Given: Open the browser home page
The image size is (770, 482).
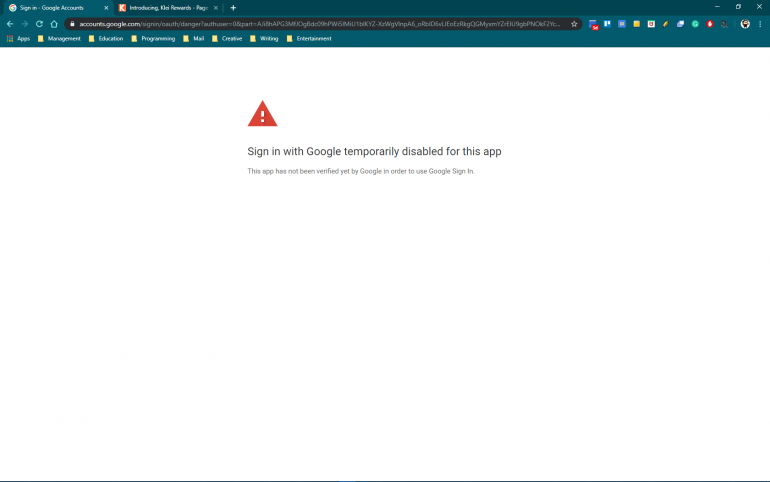Looking at the screenshot, I should point(54,24).
